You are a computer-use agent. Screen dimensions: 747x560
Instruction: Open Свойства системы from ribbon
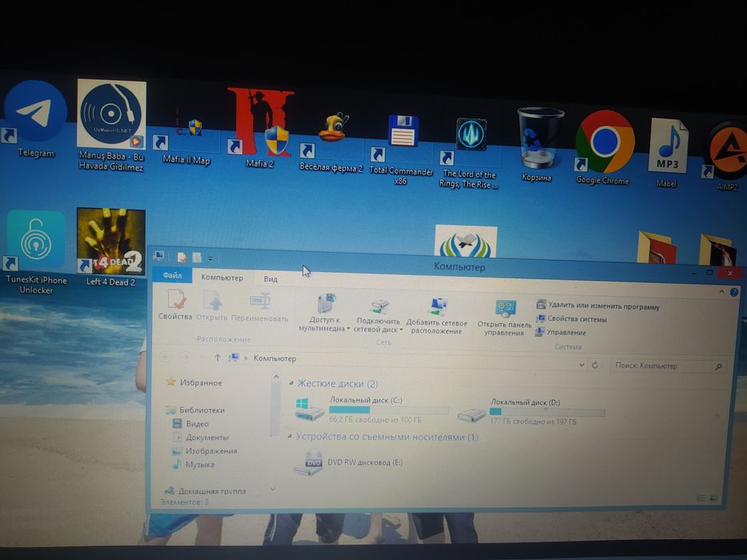tap(571, 318)
